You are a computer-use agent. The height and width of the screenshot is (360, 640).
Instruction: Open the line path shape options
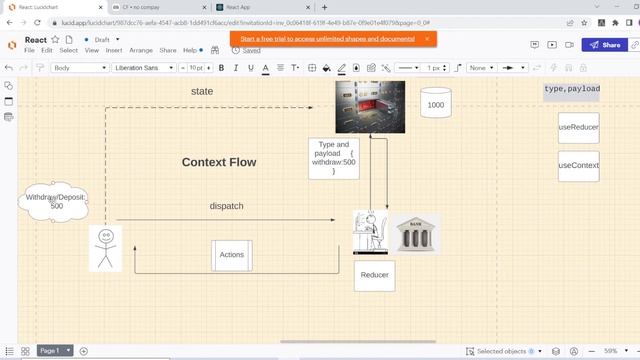click(x=458, y=68)
